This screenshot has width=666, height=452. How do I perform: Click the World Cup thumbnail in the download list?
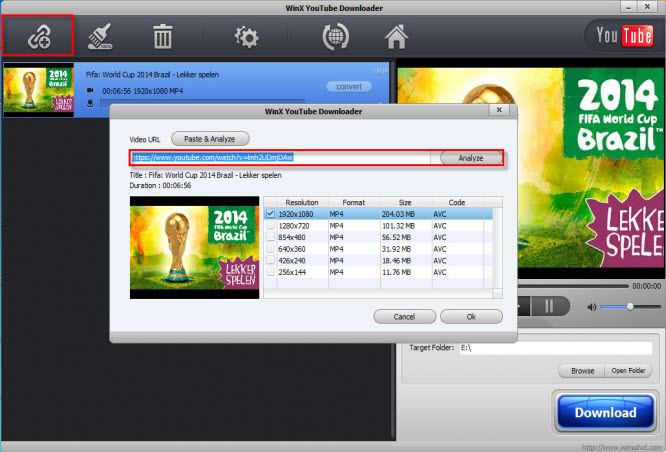39,90
